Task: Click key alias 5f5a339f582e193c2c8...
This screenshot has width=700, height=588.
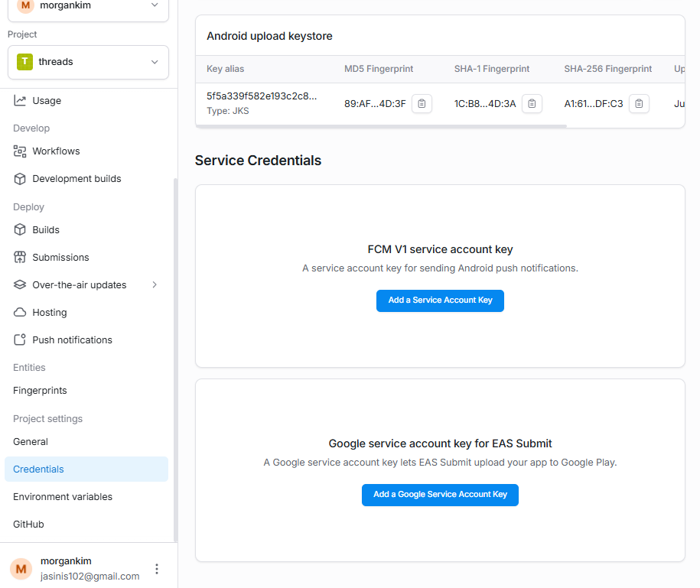Action: pyautogui.click(x=262, y=96)
